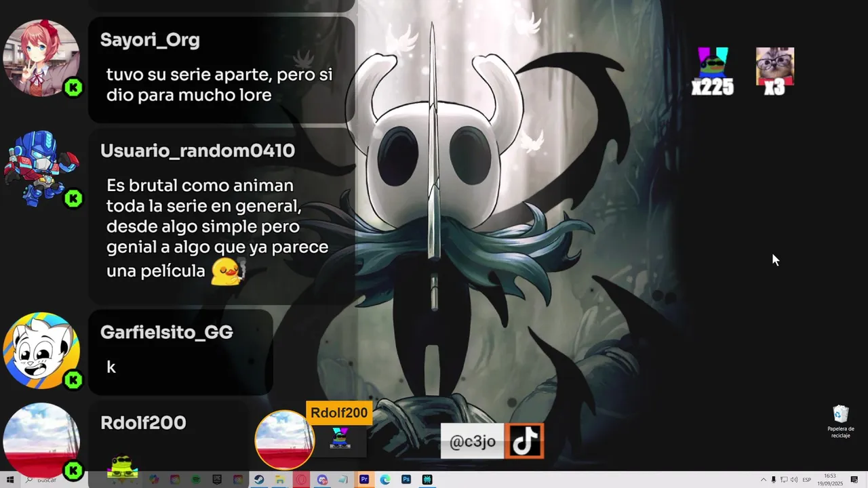Click the 'Es brutal como animan' message
Screen dimensions: 868x488
click(218, 228)
